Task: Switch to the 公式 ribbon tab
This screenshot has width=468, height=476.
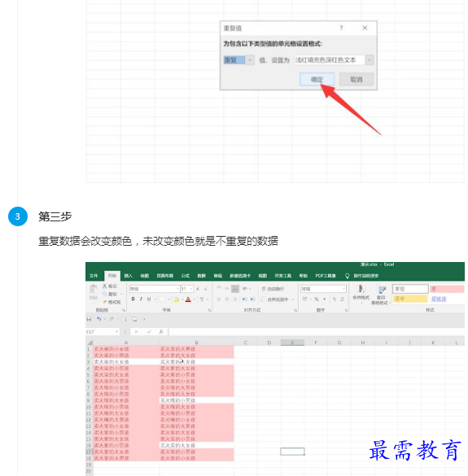Action: pos(186,276)
